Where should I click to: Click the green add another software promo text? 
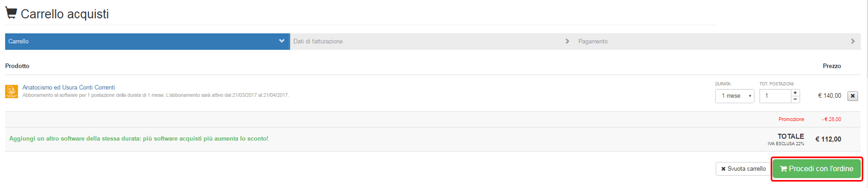click(x=139, y=138)
